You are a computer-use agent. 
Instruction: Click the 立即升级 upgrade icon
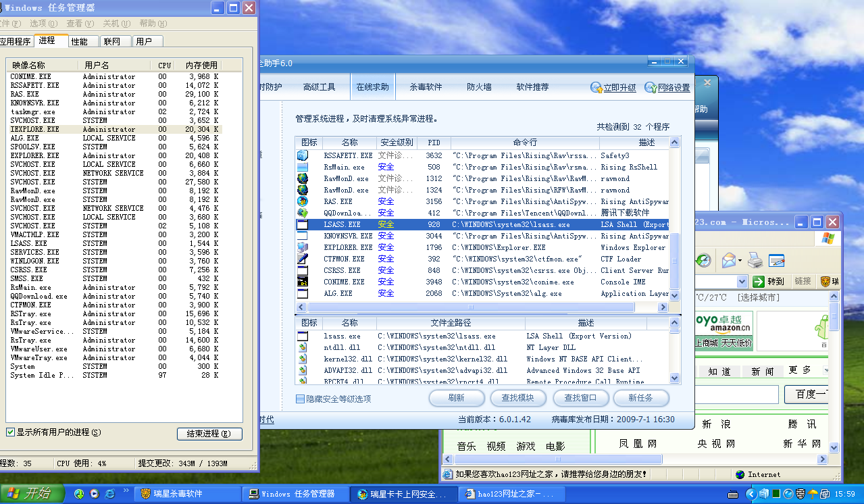click(x=596, y=88)
